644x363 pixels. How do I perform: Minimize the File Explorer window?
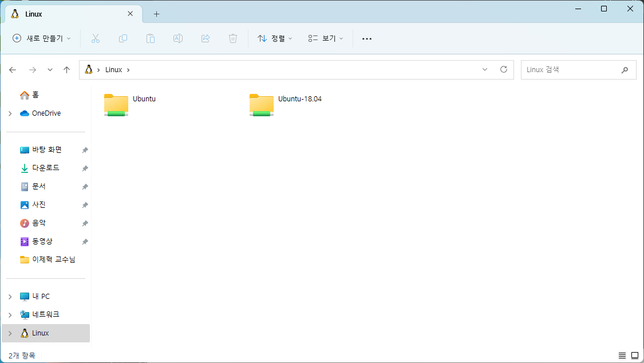tap(578, 9)
